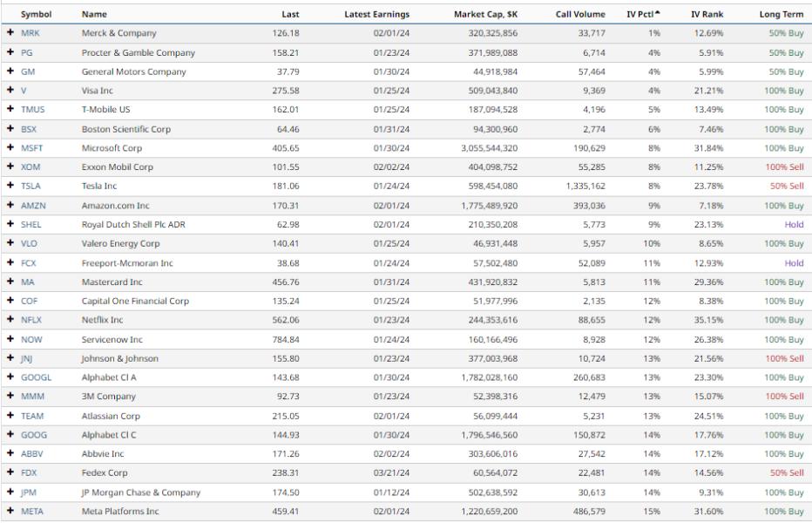Expand the COF row details

click(10, 300)
